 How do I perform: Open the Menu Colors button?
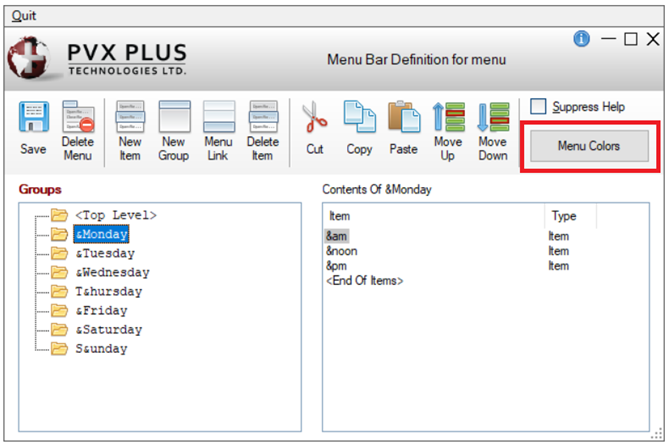(589, 146)
